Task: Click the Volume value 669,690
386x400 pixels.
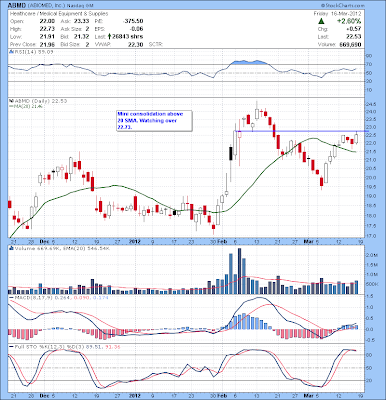Action: click(350, 44)
